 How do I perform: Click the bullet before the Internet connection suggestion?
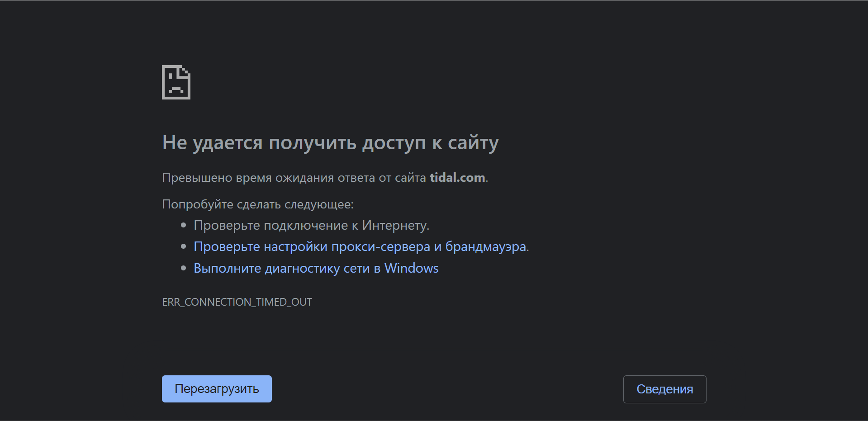click(183, 225)
